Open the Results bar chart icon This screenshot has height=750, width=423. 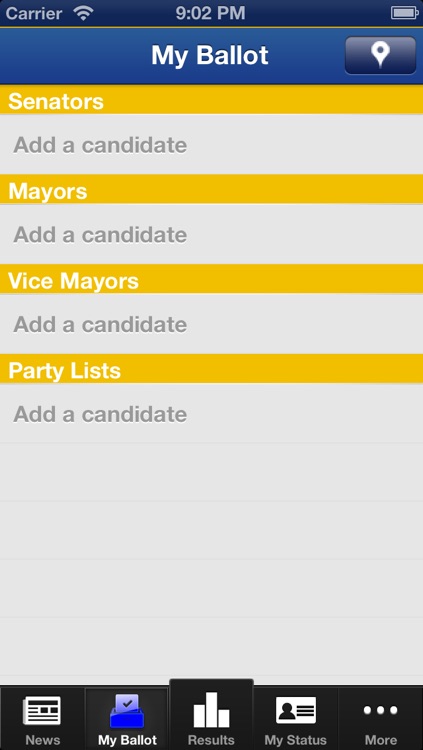point(211,709)
